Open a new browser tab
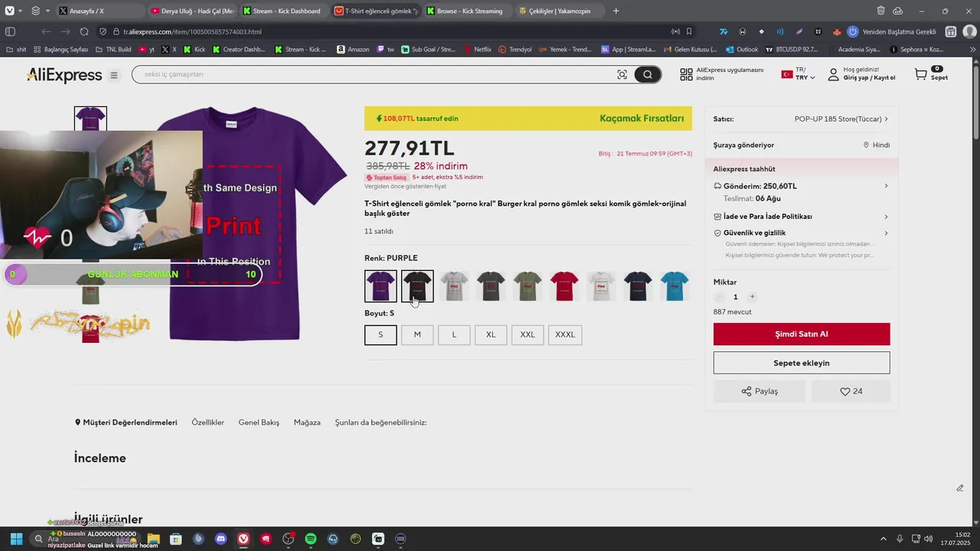The image size is (980, 551). point(616,11)
